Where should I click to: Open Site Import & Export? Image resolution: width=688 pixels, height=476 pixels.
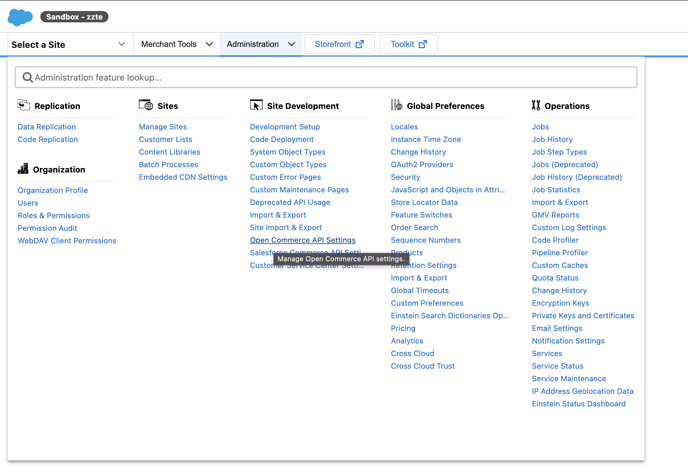286,228
